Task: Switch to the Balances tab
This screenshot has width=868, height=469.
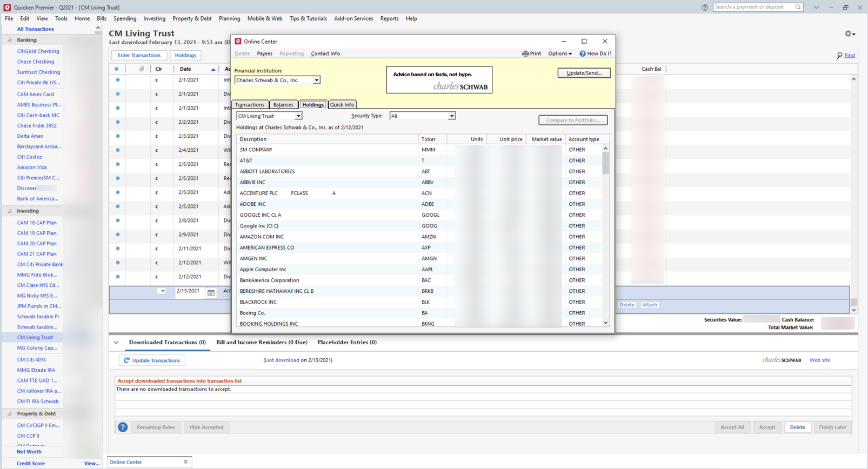Action: click(x=283, y=105)
